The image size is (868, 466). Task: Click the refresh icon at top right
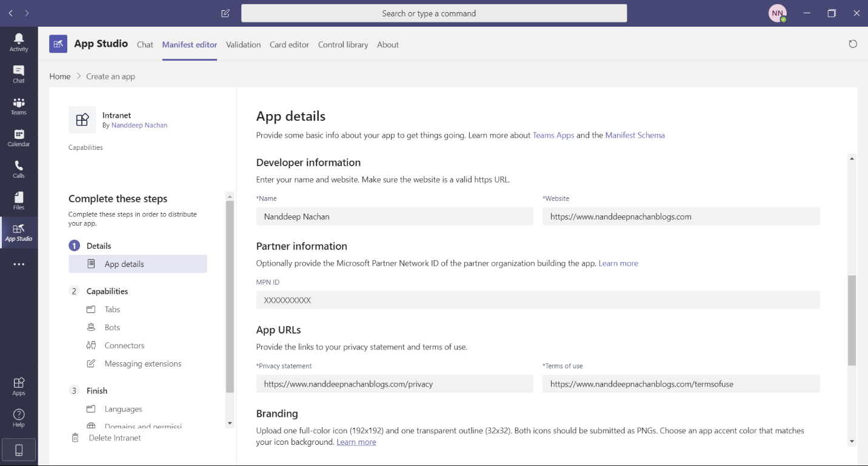tap(853, 44)
